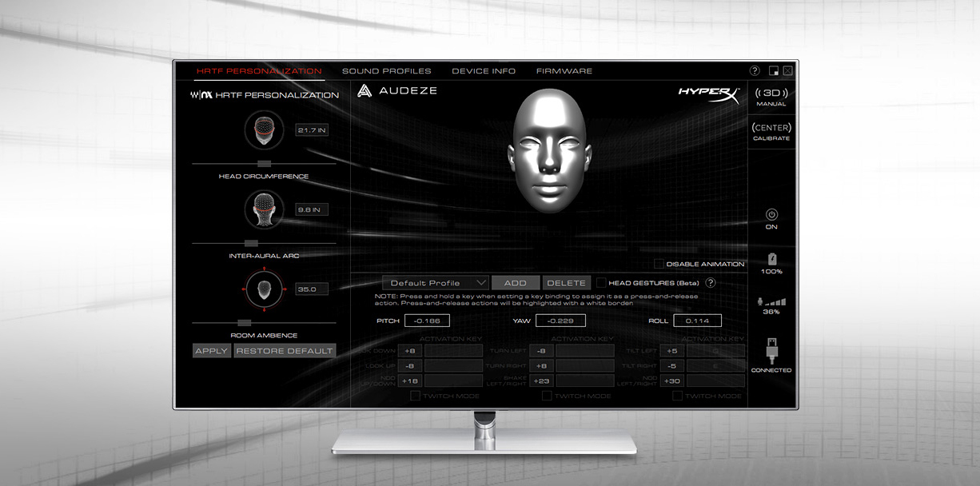Toggle Twitch Mode under the yaw gestures
The width and height of the screenshot is (980, 486).
click(547, 396)
